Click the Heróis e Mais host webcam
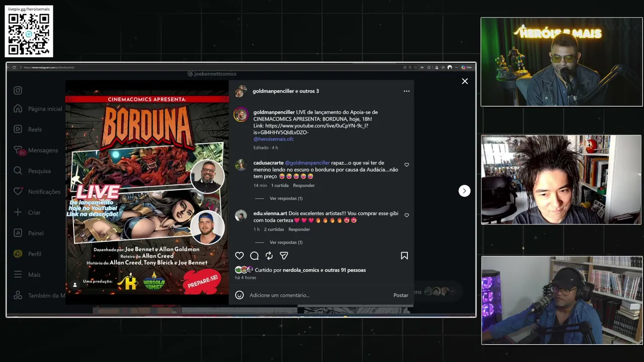Screen dimensions: 644x362 [x=561, y=62]
